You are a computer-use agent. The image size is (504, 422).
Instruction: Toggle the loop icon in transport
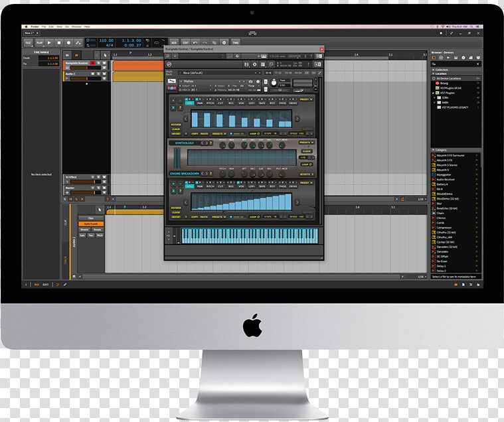157,42
